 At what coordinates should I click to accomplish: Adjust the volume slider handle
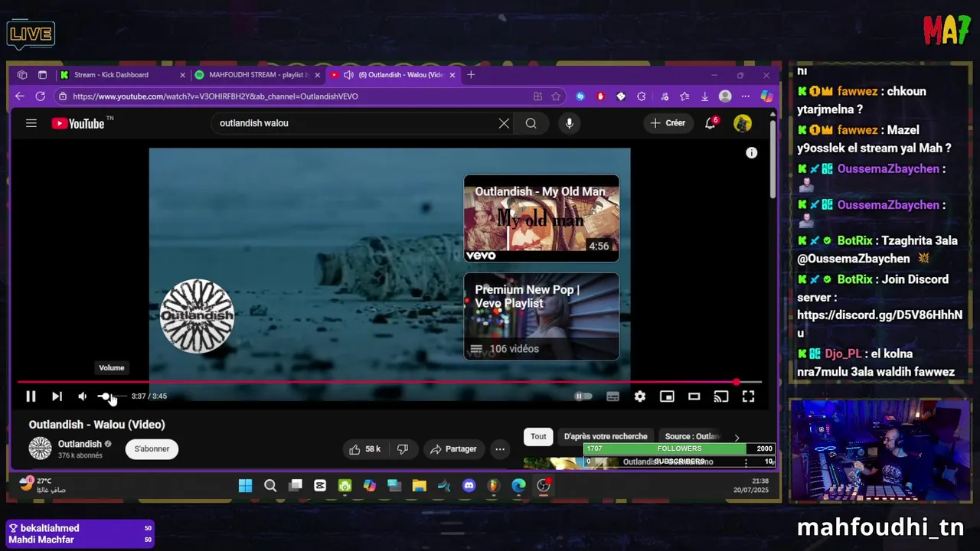pos(105,396)
